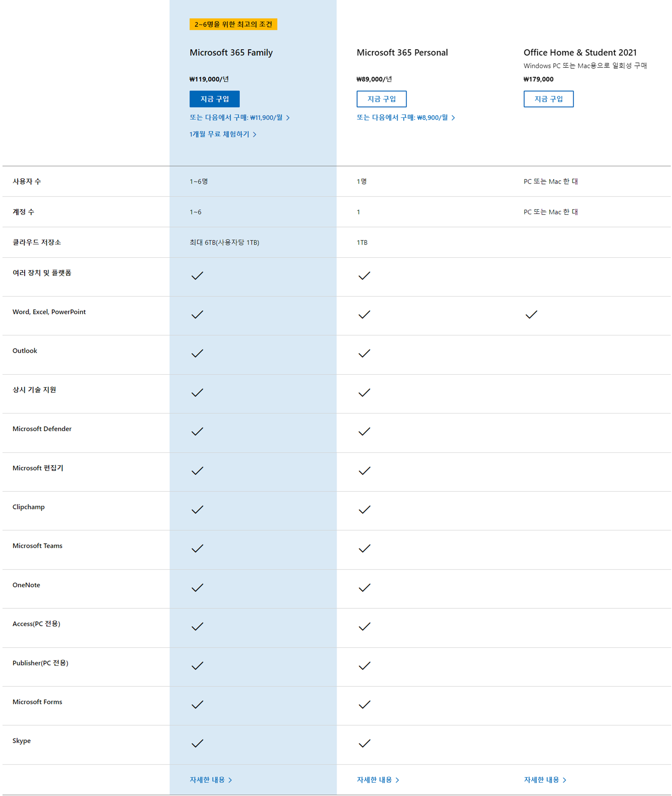Click Family checkmark in Access(PC 전용) row

[197, 627]
